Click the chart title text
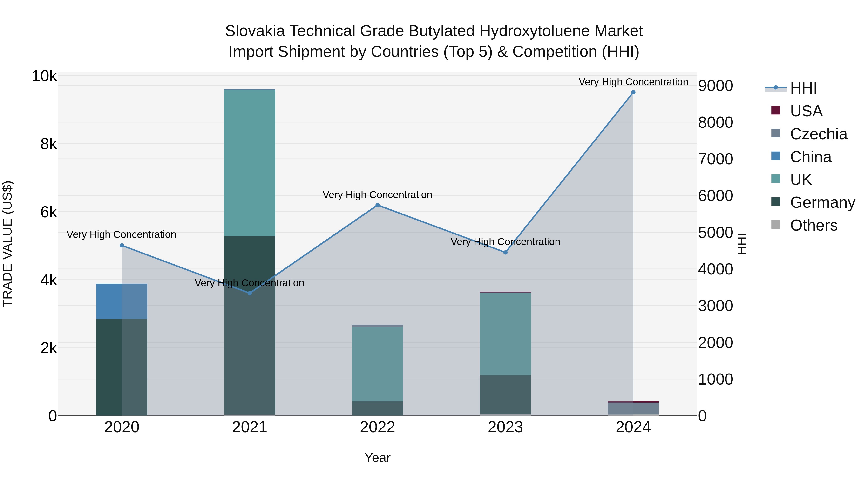The height and width of the screenshot is (488, 868). (434, 41)
